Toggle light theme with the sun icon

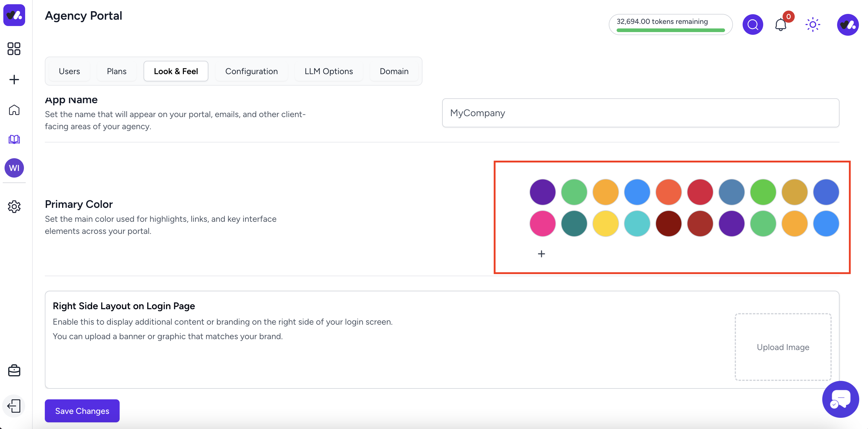813,25
